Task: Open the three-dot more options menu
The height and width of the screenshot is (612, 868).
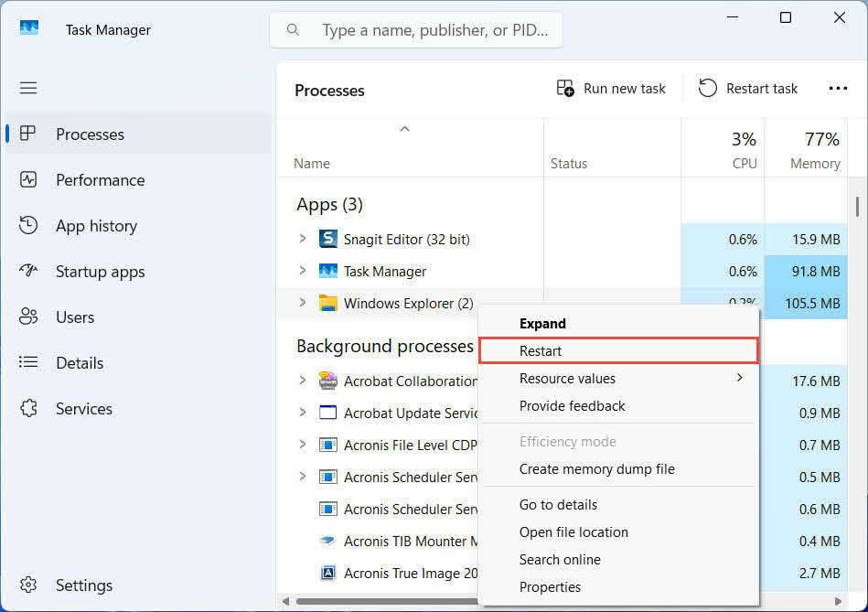Action: point(838,89)
